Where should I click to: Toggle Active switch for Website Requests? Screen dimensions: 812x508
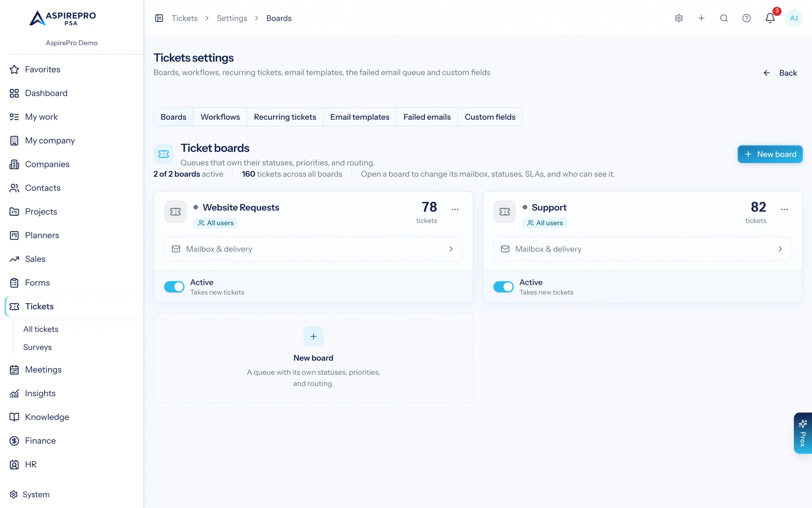174,287
